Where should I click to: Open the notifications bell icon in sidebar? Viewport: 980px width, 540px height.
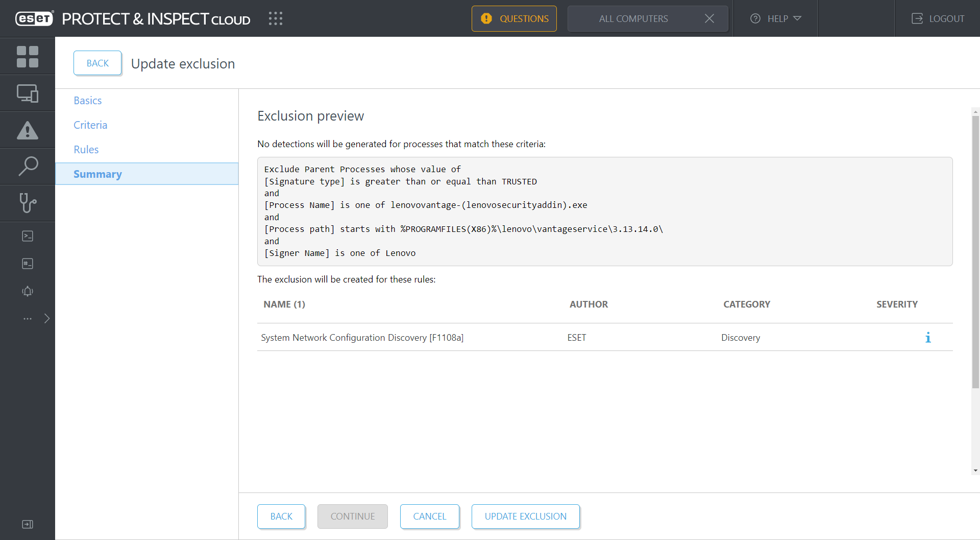pyautogui.click(x=28, y=291)
